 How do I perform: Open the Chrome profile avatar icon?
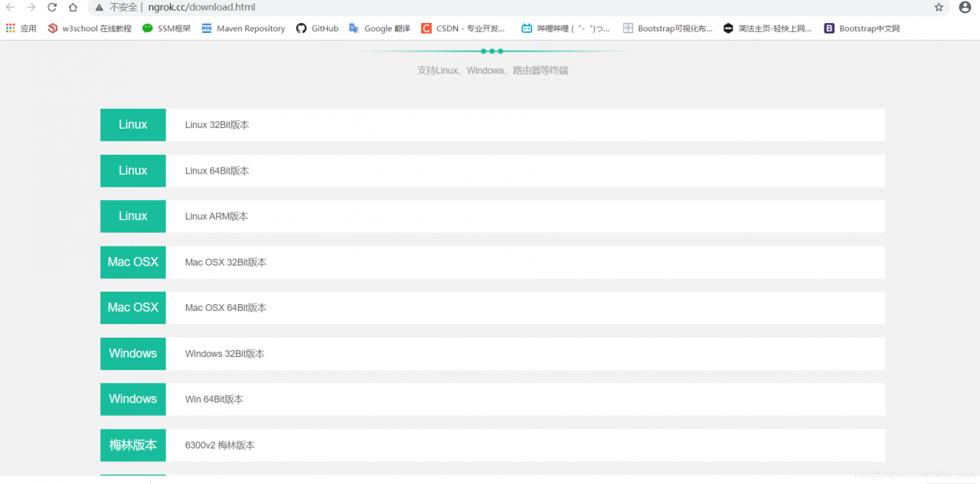[965, 7]
